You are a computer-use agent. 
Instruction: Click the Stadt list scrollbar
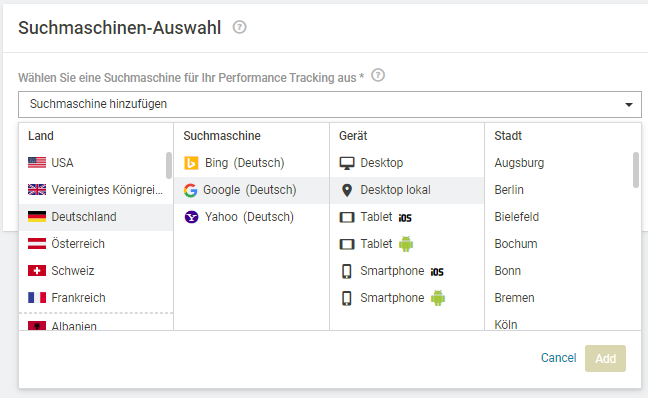[x=636, y=170]
